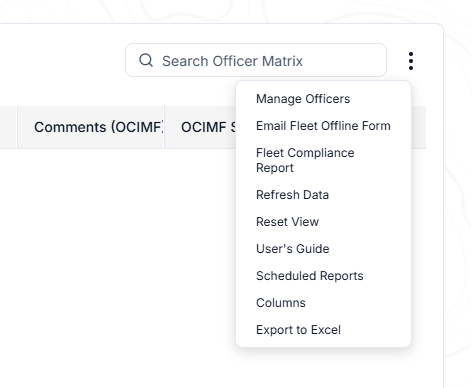471x388 pixels.
Task: Select the blank column header left of Comments
Action: click(8, 127)
